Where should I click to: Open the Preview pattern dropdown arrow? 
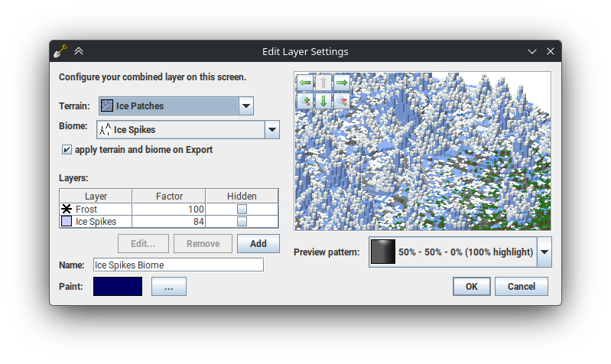point(544,252)
